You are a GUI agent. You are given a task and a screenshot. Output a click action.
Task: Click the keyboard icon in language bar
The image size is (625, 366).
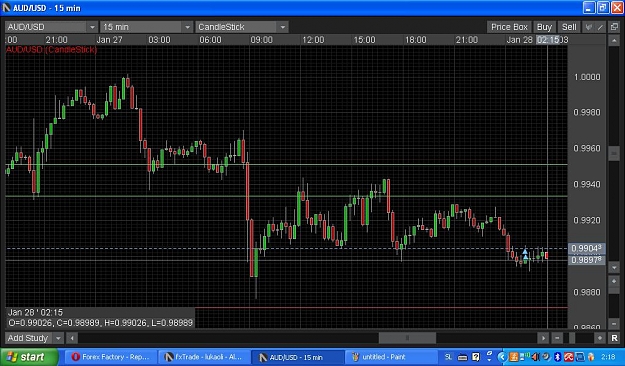(462, 357)
